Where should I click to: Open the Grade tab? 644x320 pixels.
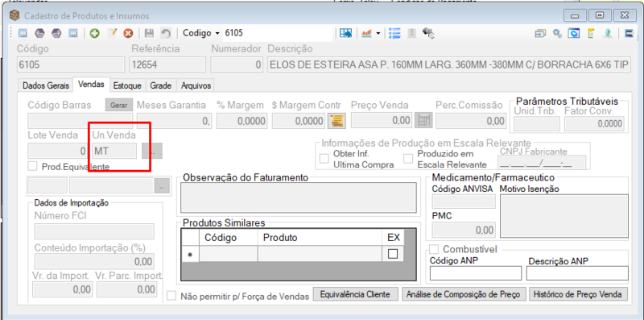[160, 85]
